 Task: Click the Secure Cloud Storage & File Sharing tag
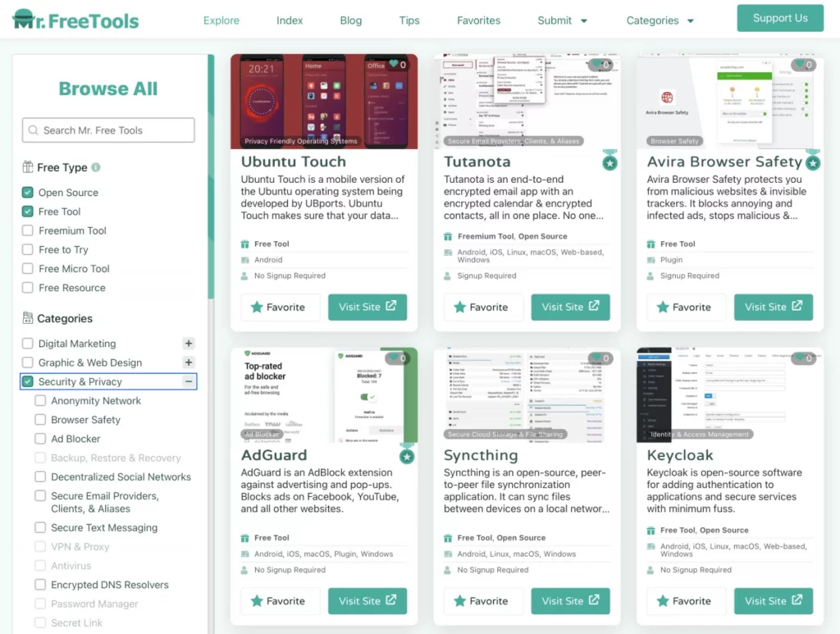(505, 434)
